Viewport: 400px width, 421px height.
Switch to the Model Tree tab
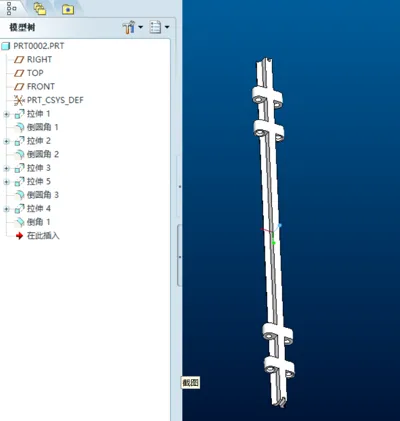click(11, 8)
